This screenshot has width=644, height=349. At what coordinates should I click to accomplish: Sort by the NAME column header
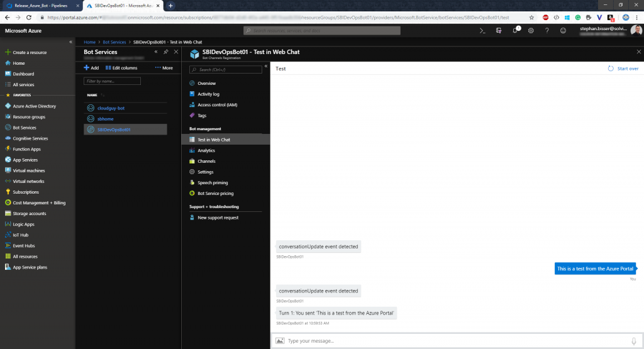(92, 95)
